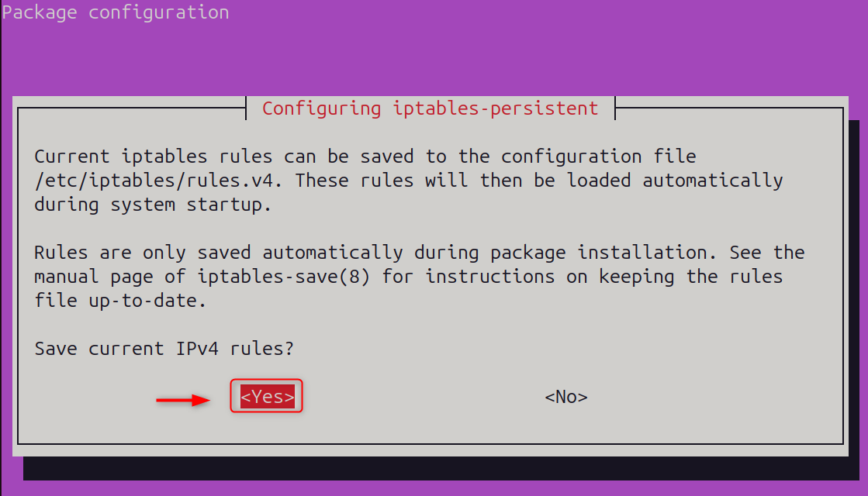Click the "Save current IPv4 rules?" prompt

pyautogui.click(x=164, y=349)
